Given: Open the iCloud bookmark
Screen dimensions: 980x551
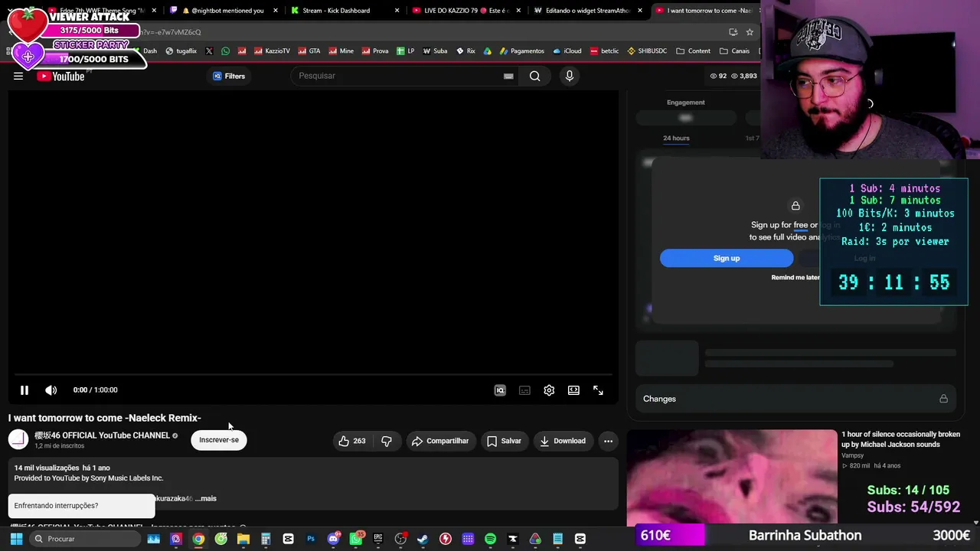Looking at the screenshot, I should pos(567,51).
